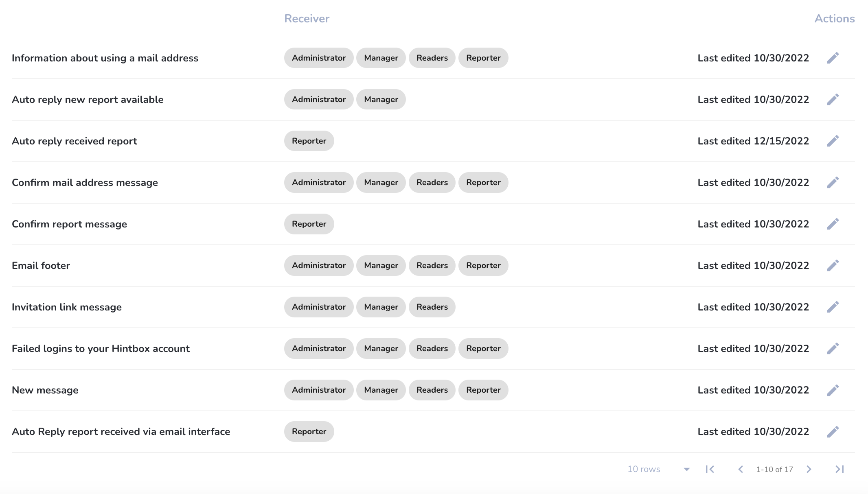868x494 pixels.
Task: Edit the 'Confirm report message' row
Action: 833,224
